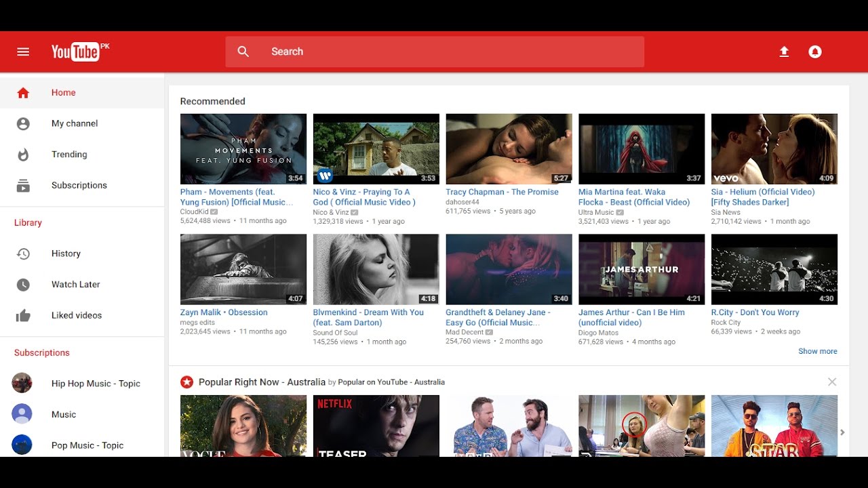Click the Watch Later clock icon

pyautogui.click(x=23, y=285)
